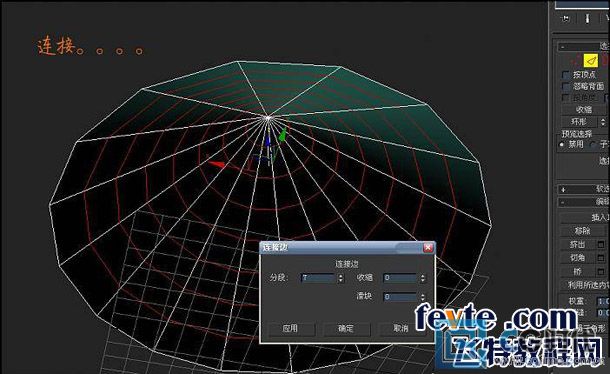Click the green Y-axis arrow of the gizmo

[x=283, y=135]
